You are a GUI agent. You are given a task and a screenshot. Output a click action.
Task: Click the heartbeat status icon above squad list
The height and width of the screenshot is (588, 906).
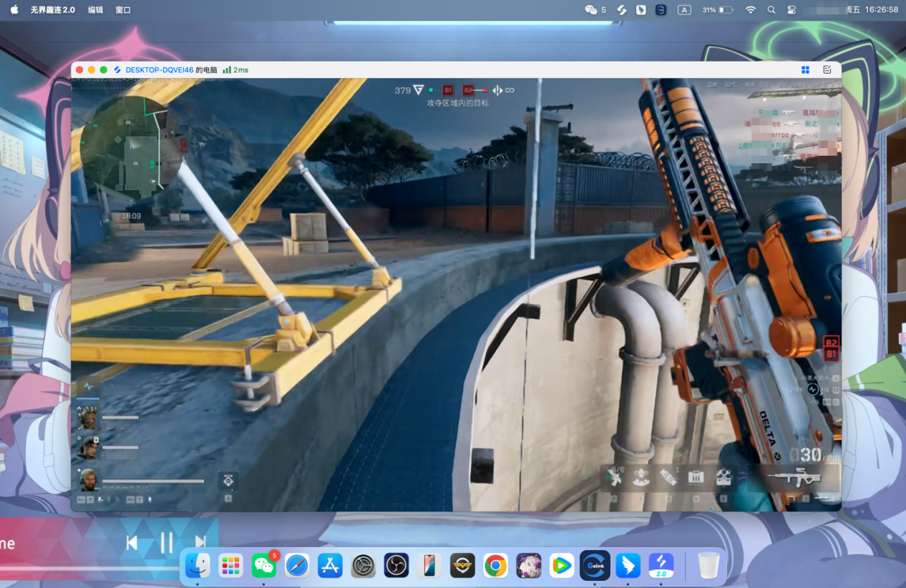(89, 386)
